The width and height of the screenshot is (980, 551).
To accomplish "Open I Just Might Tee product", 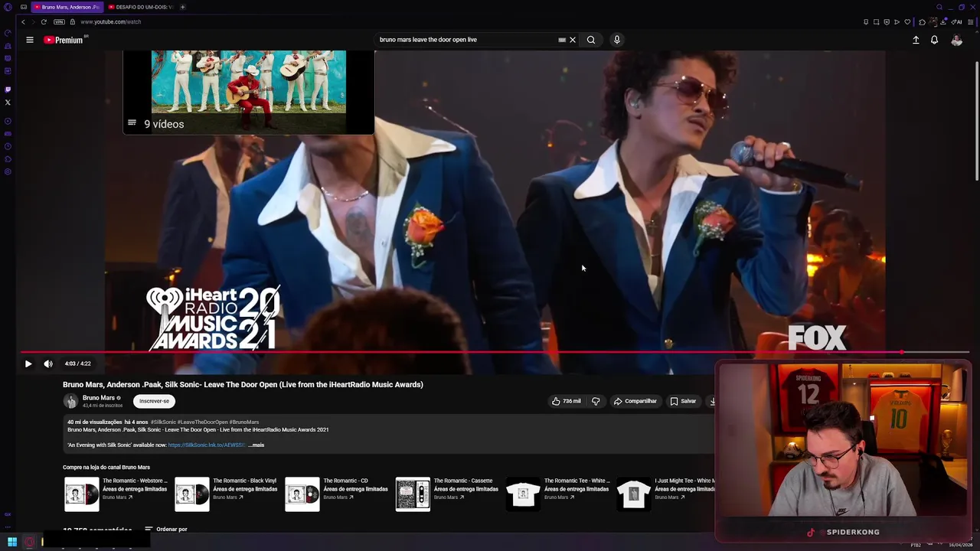I will pos(665,494).
